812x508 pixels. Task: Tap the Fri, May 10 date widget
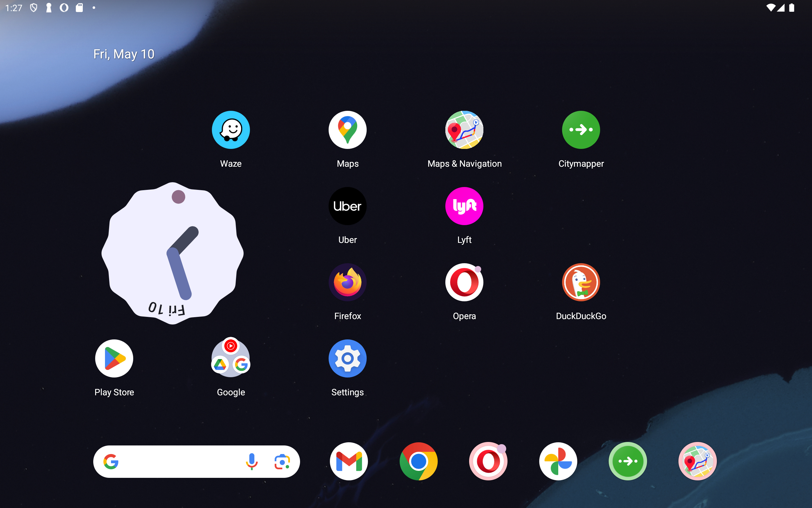[124, 54]
